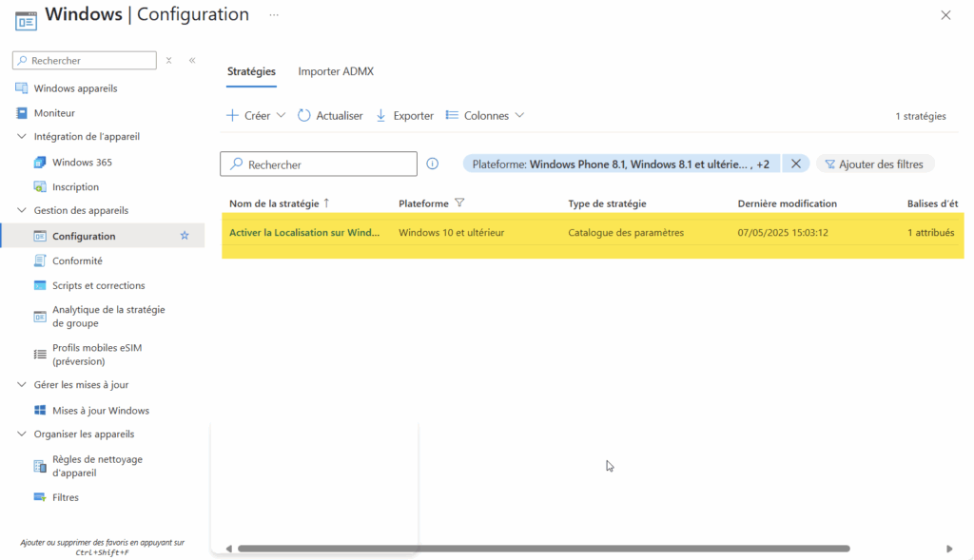Image resolution: width=974 pixels, height=560 pixels.
Task: Open Moniteur in sidebar
Action: click(x=54, y=113)
